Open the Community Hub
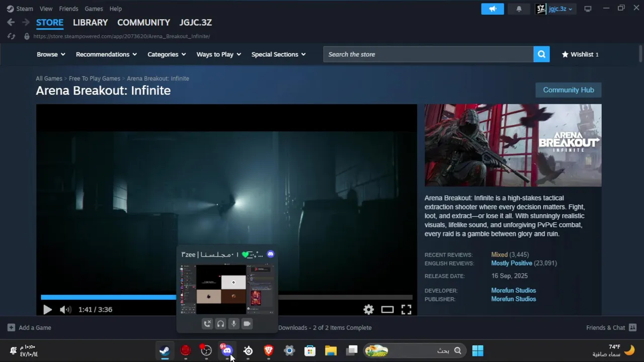 [x=569, y=90]
